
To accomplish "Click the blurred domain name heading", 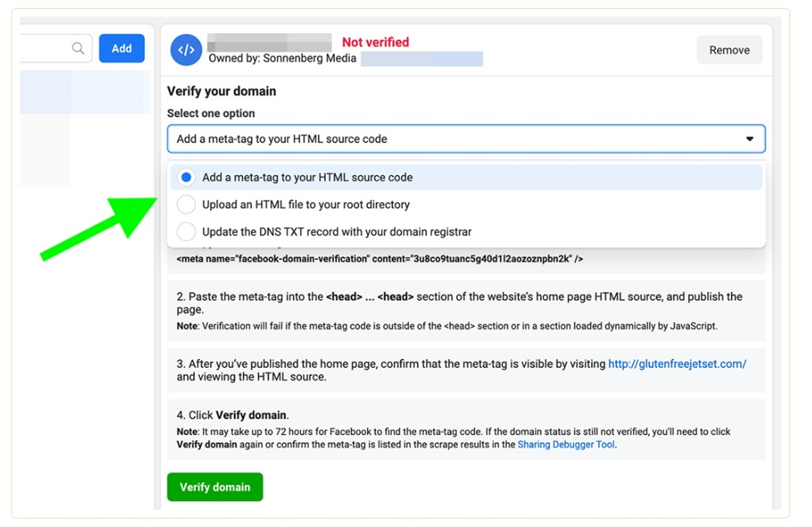I will tap(269, 42).
